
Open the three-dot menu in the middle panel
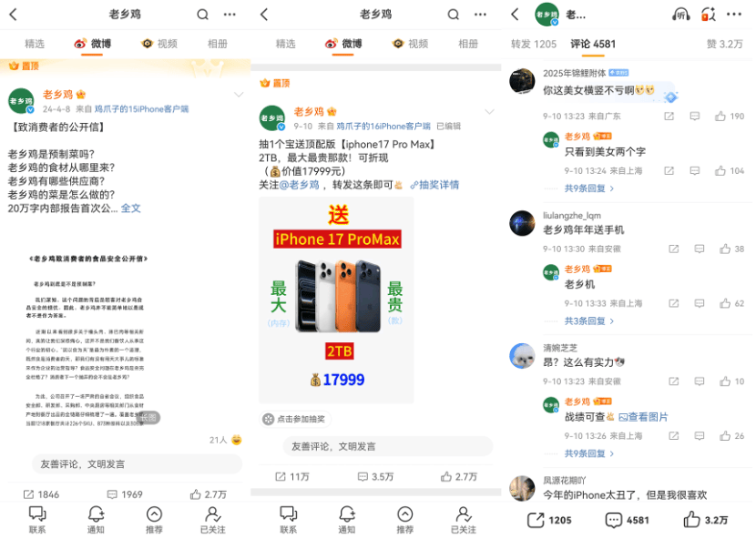[x=480, y=15]
